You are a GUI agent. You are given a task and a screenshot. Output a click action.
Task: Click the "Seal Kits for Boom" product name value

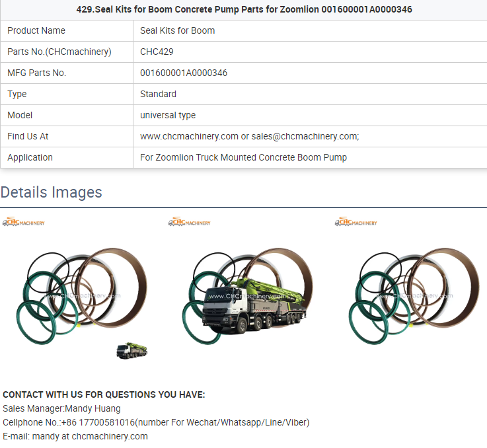177,30
